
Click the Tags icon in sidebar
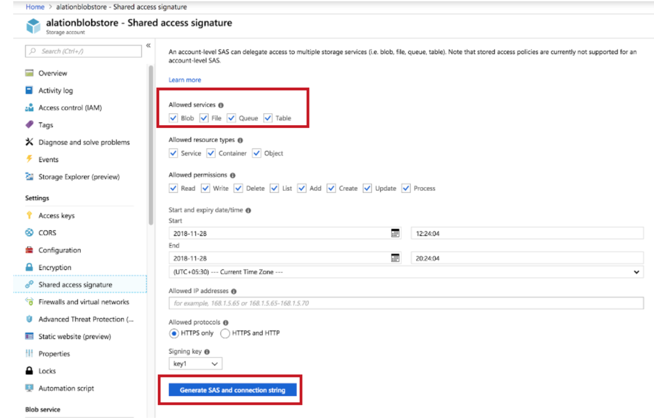click(x=29, y=125)
